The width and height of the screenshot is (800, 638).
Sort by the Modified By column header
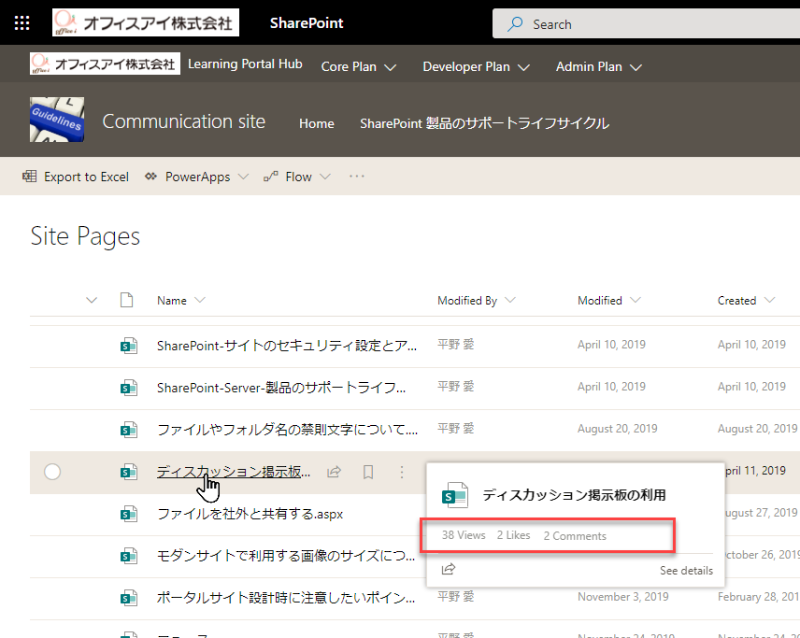point(468,300)
